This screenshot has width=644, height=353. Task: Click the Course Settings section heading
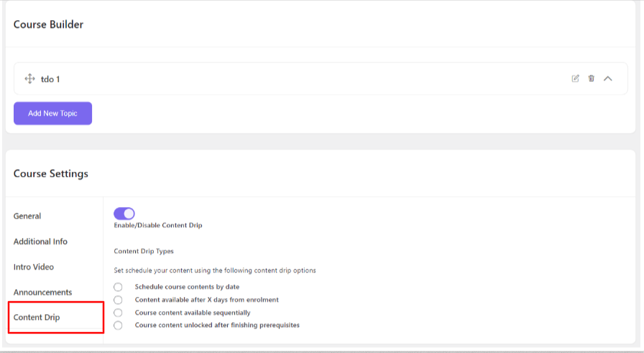(51, 173)
